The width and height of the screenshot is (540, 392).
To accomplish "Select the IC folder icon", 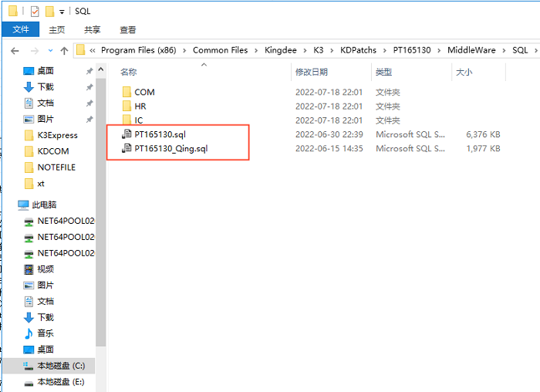I will [127, 120].
